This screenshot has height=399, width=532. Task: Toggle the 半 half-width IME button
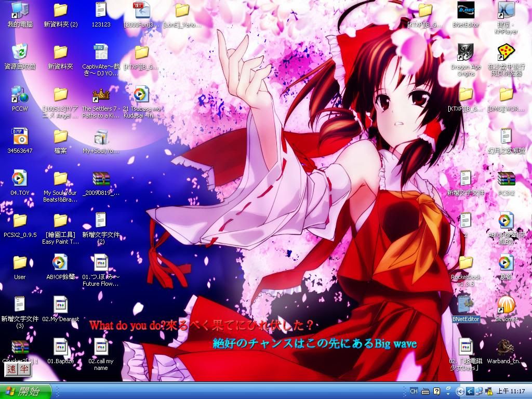24,370
